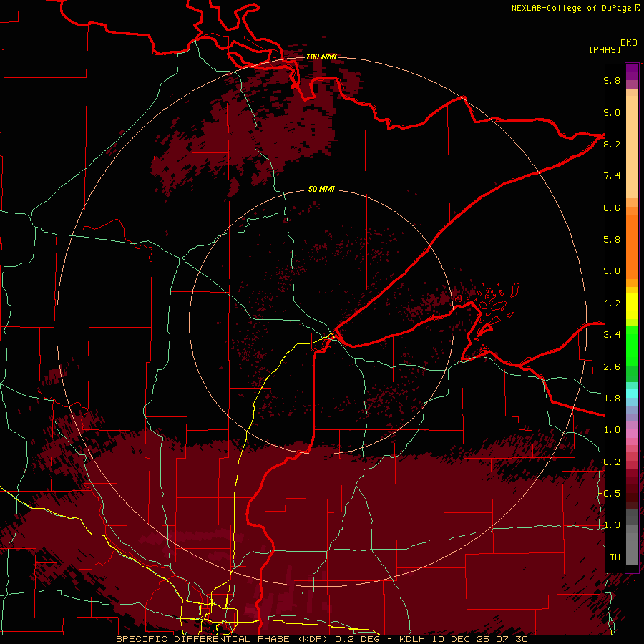This screenshot has width=644, height=644.
Task: Click the 8.2 scale value
Action: [612, 144]
